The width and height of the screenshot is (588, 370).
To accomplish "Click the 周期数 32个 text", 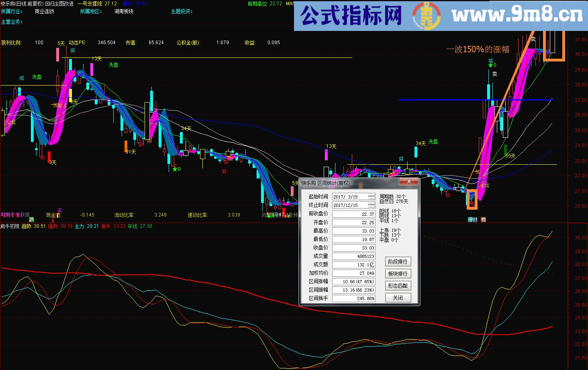I will (x=393, y=196).
